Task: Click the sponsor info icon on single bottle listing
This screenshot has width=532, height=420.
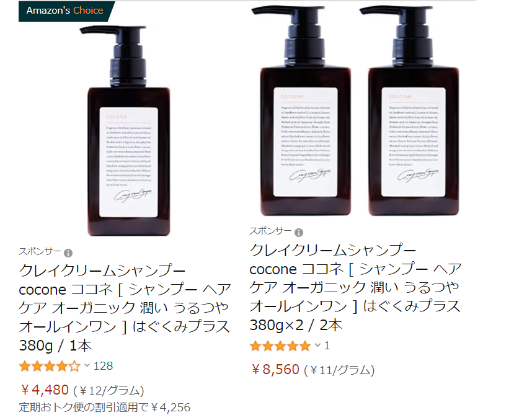Action: click(x=68, y=253)
